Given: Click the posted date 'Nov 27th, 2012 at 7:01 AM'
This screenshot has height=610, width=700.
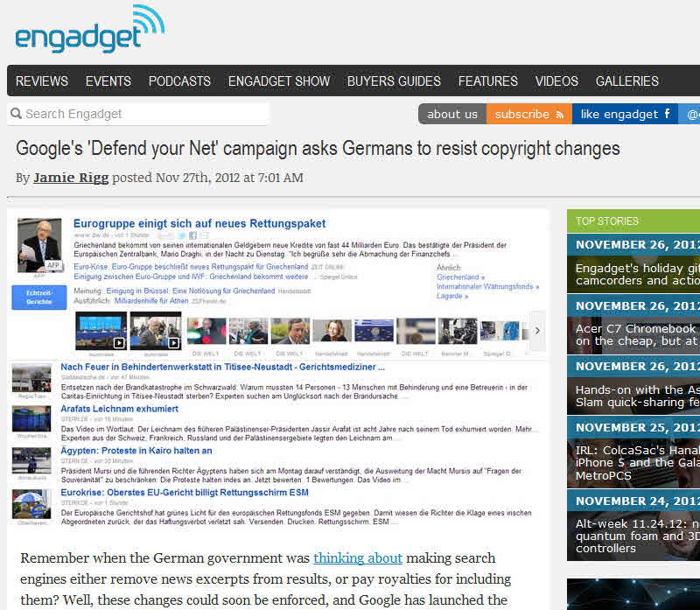Looking at the screenshot, I should pyautogui.click(x=229, y=178).
